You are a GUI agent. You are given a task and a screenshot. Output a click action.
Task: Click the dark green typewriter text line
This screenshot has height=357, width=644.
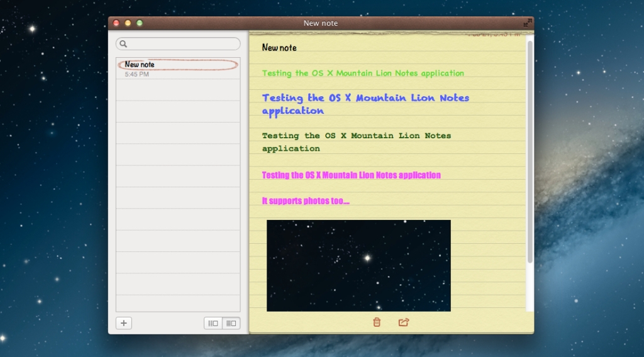click(x=357, y=141)
